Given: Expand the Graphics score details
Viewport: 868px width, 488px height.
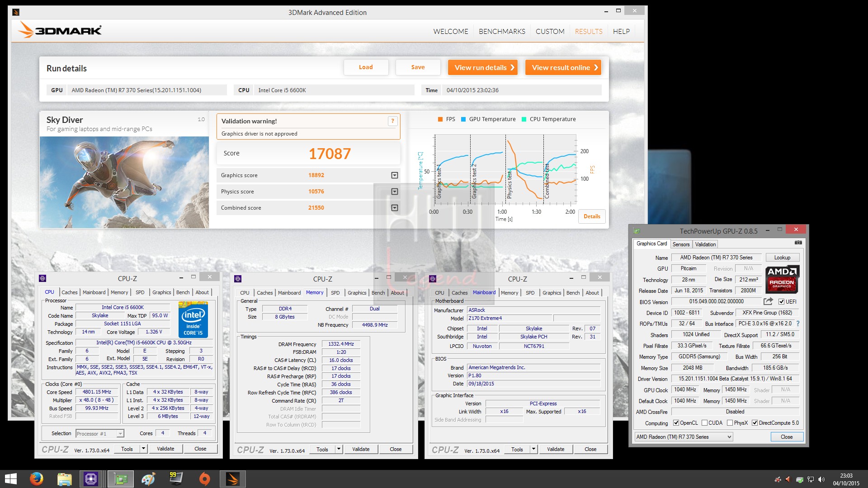Looking at the screenshot, I should point(395,175).
